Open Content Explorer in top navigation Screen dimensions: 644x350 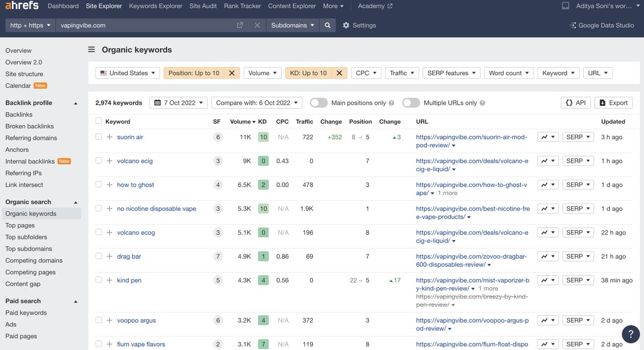pyautogui.click(x=292, y=6)
